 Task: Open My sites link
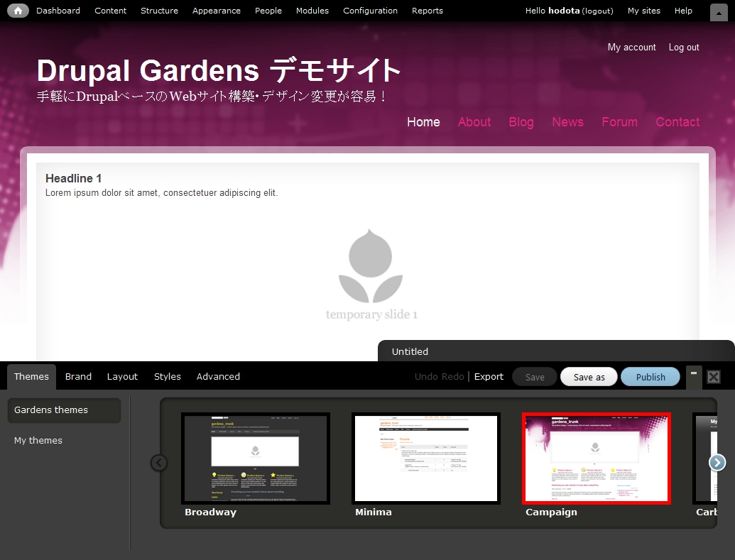[643, 11]
